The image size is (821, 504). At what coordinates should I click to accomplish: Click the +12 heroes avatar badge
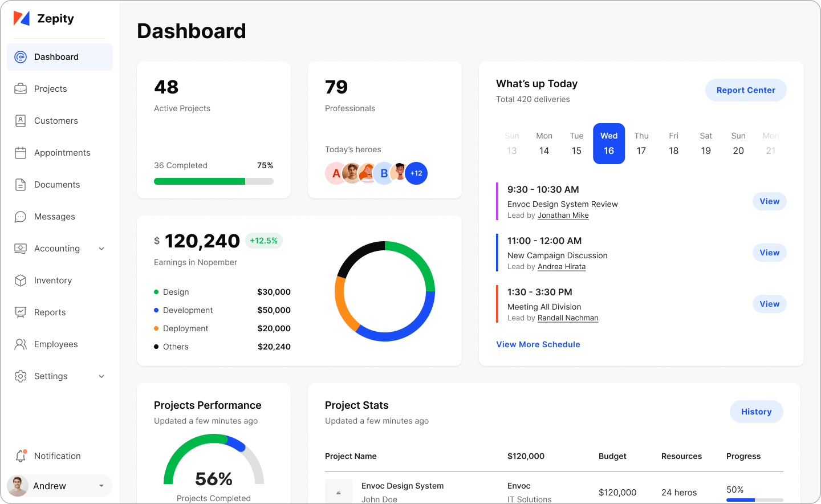point(417,173)
